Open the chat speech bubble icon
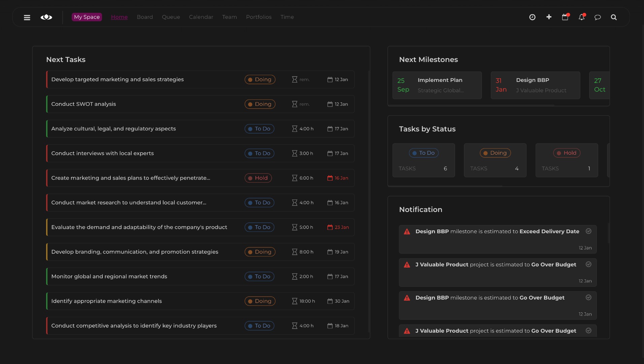This screenshot has height=364, width=644. [598, 17]
